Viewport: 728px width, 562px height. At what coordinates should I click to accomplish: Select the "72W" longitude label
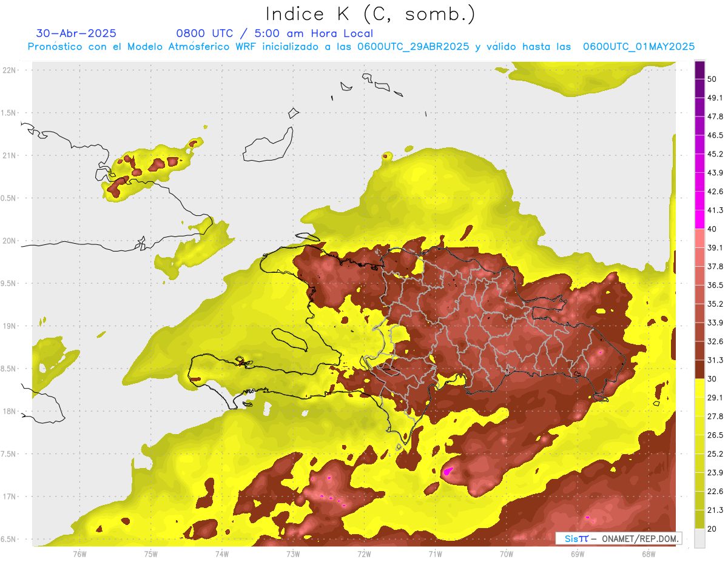click(x=364, y=554)
